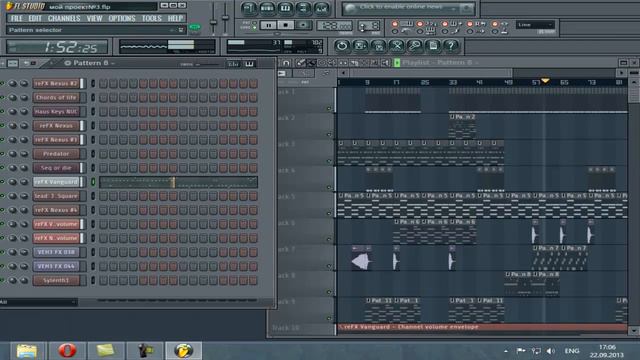Click the question mark help icon
The width and height of the screenshot is (640, 360).
pos(451,46)
